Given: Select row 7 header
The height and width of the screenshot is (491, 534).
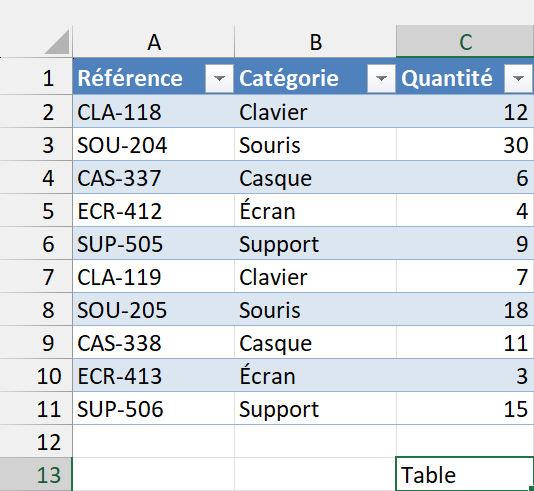Looking at the screenshot, I should tap(36, 277).
